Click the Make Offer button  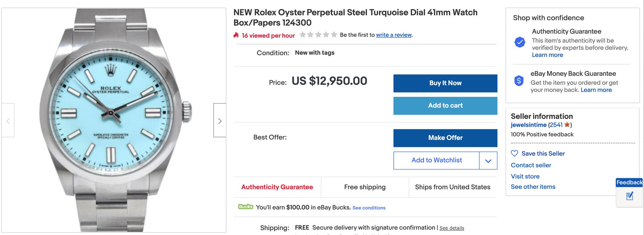point(445,138)
